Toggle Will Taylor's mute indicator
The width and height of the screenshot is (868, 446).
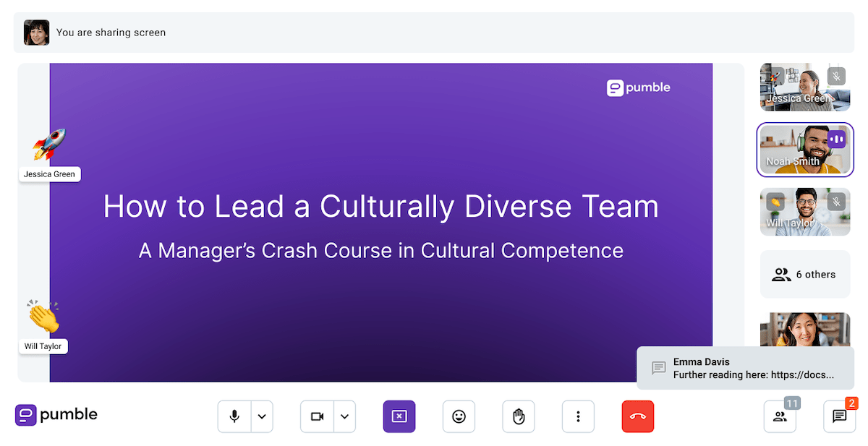(836, 202)
